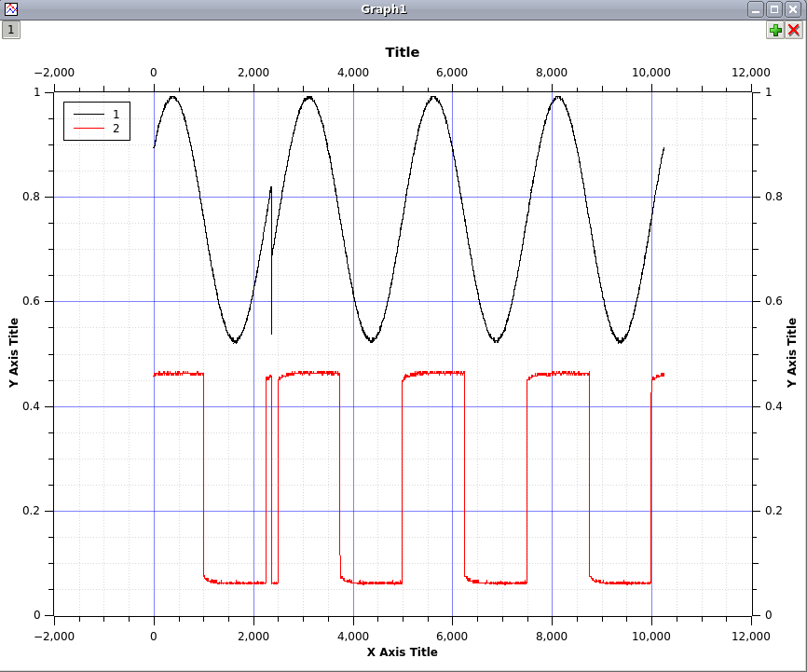This screenshot has width=807, height=672.
Task: Click legend entry label "2"
Action: [116, 129]
